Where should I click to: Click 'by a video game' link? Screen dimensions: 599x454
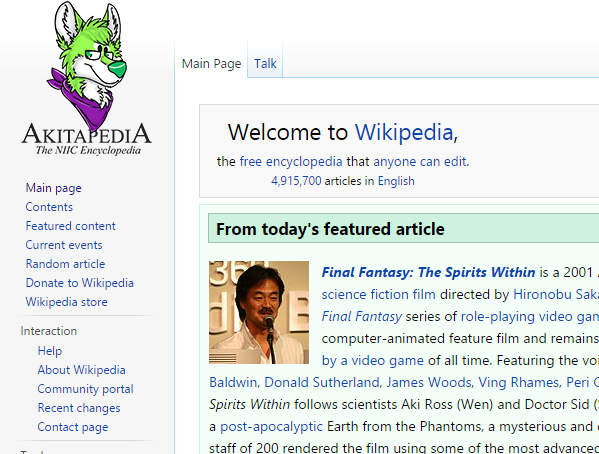pos(372,360)
